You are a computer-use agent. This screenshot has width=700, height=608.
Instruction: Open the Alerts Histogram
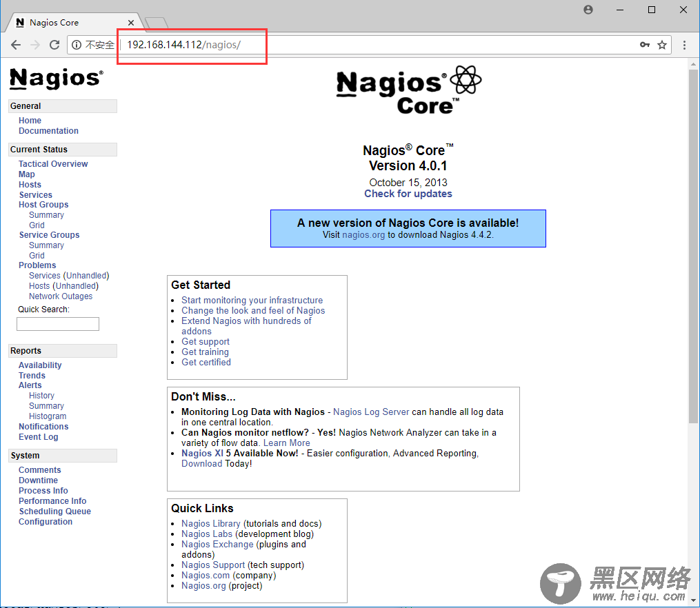click(48, 416)
